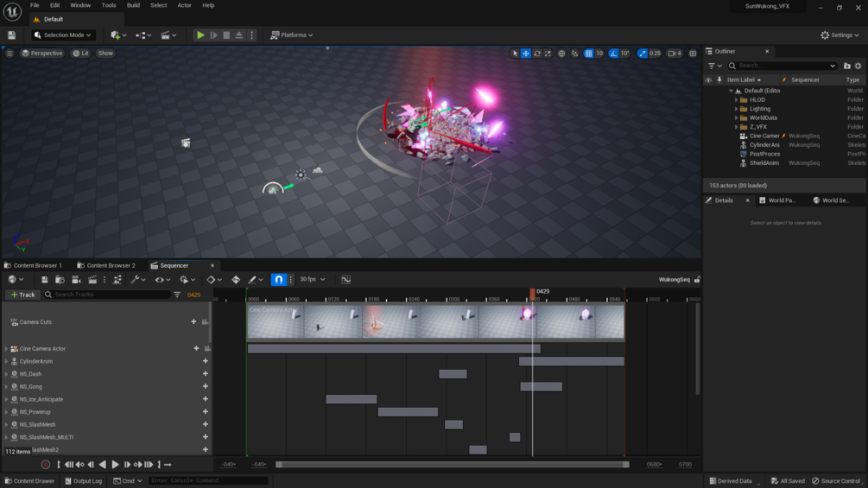
Task: Lock WukongSeq sequence padlock
Action: [697, 279]
